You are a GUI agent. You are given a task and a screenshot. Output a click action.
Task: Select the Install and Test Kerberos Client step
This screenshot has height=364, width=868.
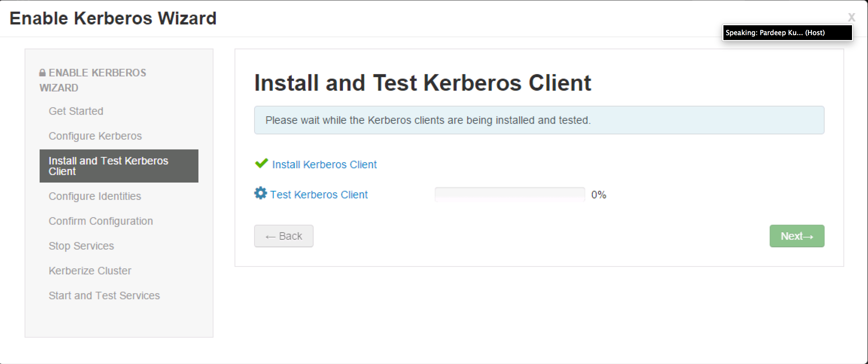click(109, 166)
